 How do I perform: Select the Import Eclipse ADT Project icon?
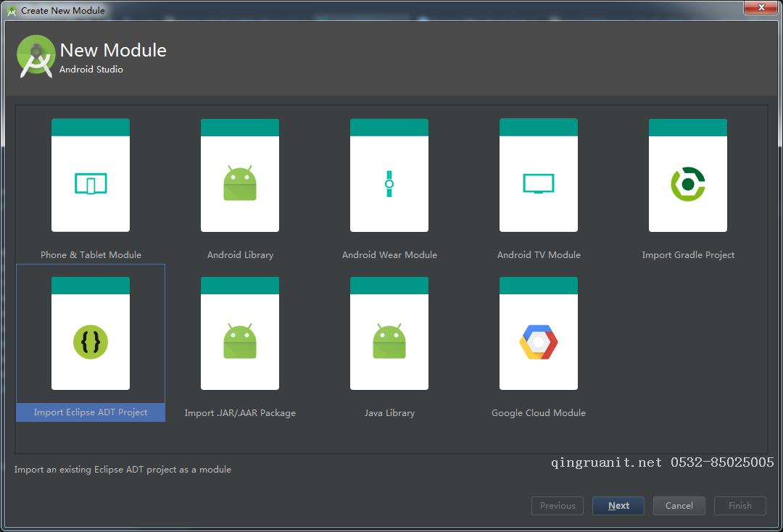tap(91, 341)
